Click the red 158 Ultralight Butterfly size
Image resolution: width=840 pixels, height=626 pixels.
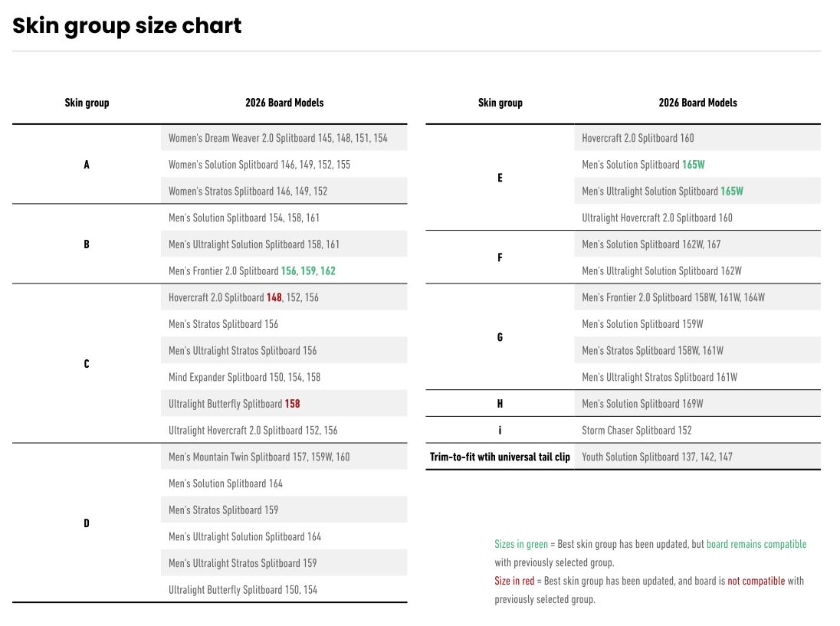[292, 404]
